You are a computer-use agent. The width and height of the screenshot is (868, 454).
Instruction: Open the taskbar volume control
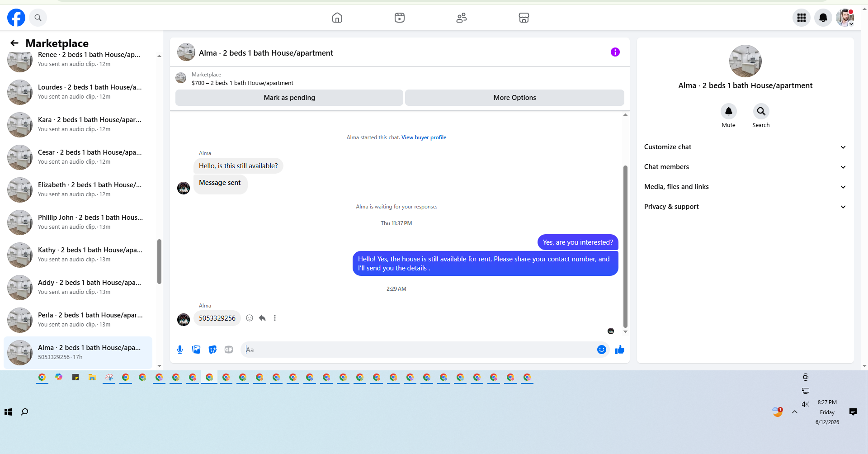click(806, 404)
